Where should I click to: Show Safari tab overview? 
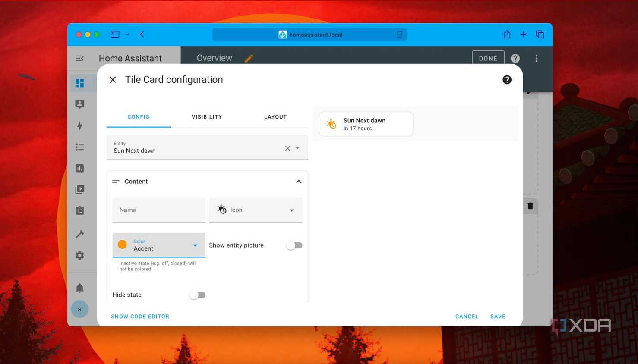click(540, 35)
